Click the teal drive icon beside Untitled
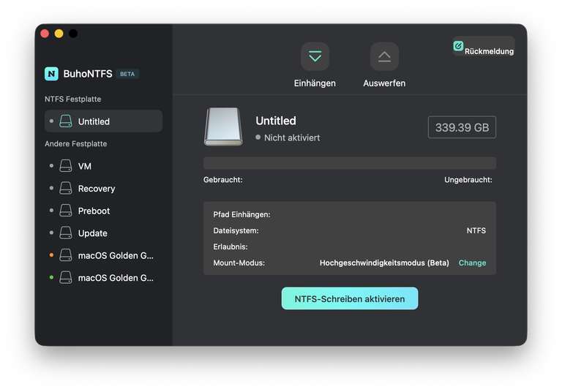Screen dimensions: 562x392 click(66, 121)
